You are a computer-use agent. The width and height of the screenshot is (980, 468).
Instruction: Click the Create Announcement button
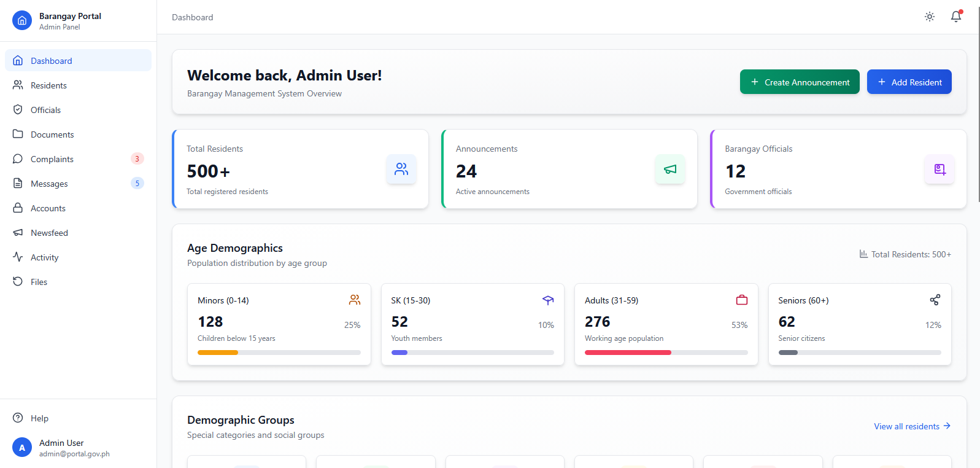(x=800, y=82)
